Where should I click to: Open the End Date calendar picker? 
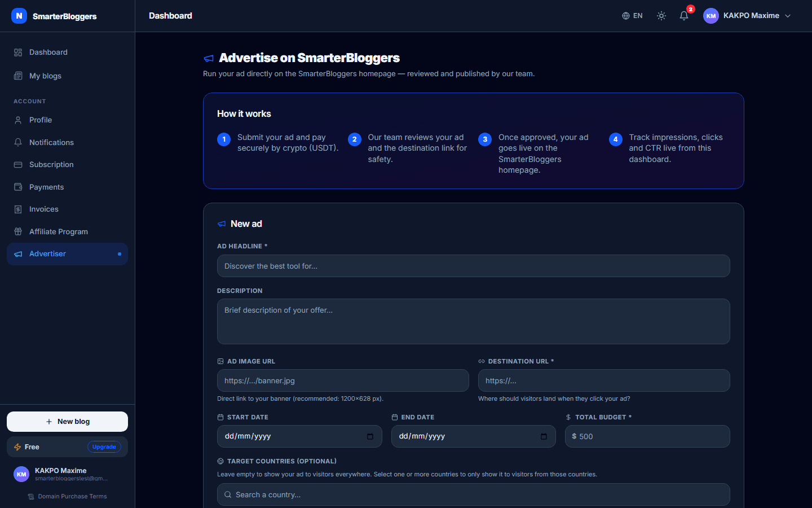[x=544, y=436]
